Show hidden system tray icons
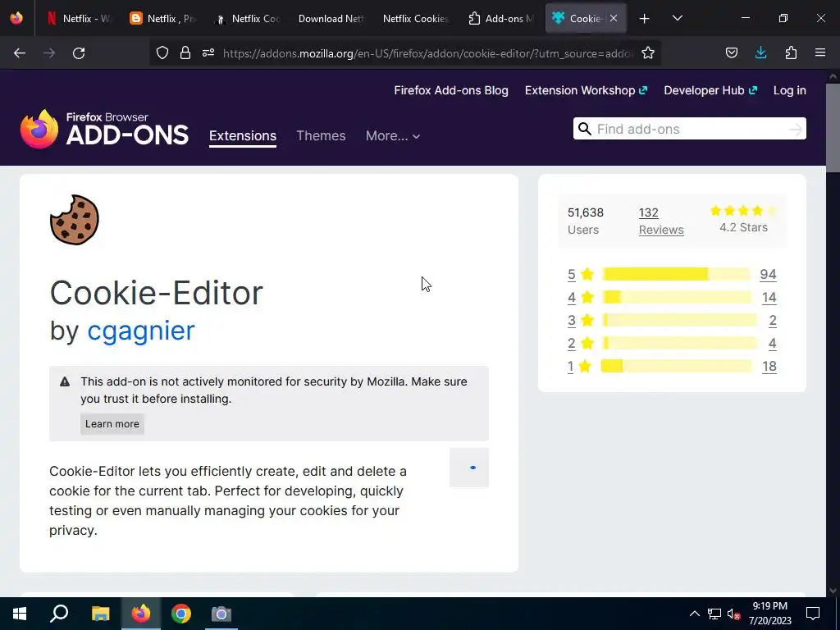This screenshot has height=630, width=840. click(x=694, y=614)
